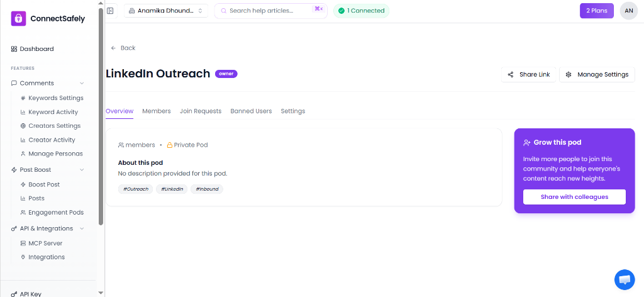The image size is (644, 297).
Task: Click the Private Pod lock icon
Action: tap(170, 145)
